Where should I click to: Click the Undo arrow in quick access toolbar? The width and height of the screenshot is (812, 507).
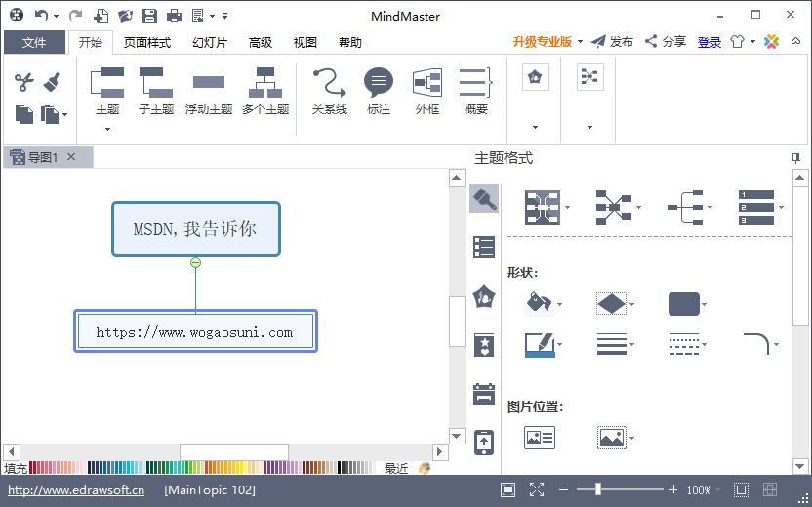(x=41, y=16)
